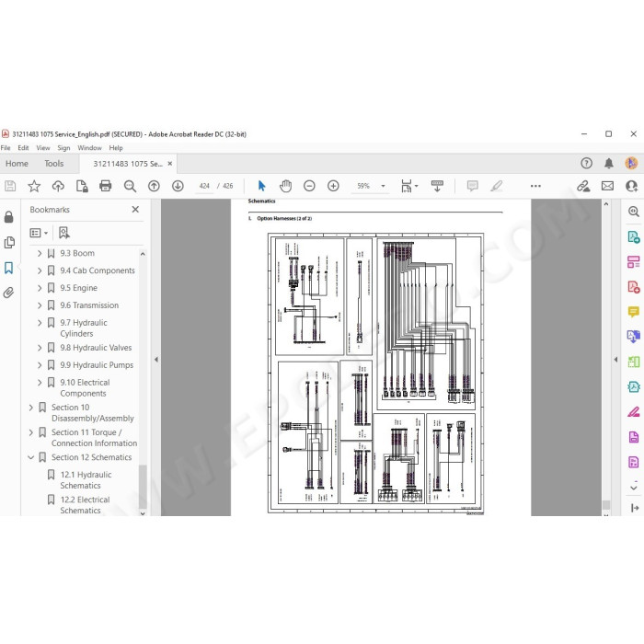Add a comment note
The image size is (644, 644).
[472, 186]
